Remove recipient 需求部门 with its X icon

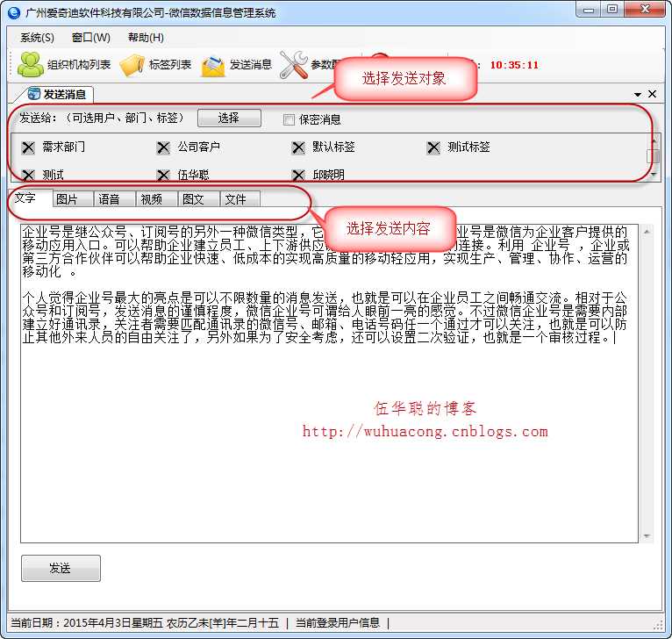[x=28, y=148]
